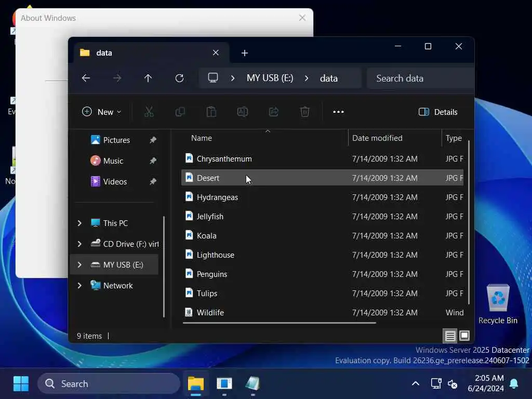
Task: Select the Koala file
Action: tap(322, 235)
